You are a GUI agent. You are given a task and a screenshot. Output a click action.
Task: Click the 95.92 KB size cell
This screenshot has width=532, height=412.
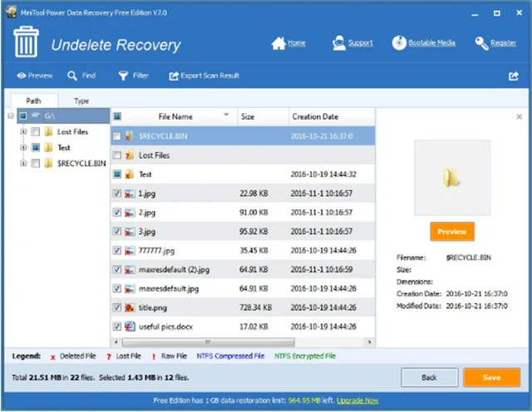(x=254, y=232)
